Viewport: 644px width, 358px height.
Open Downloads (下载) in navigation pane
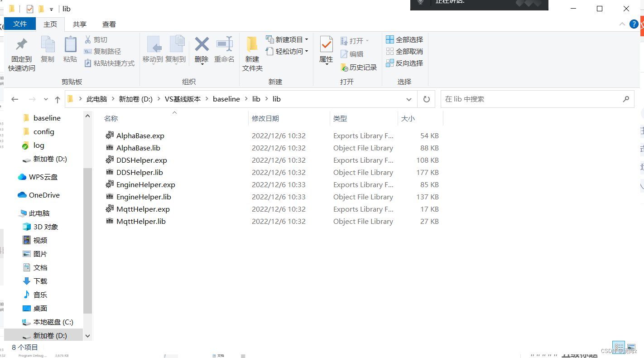point(40,281)
